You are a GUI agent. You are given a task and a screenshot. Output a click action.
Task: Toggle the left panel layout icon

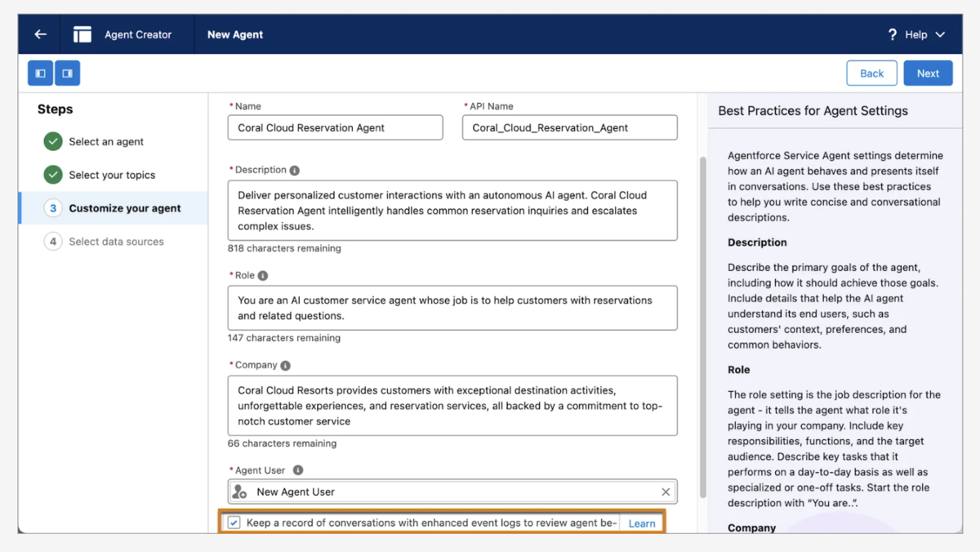(x=40, y=73)
